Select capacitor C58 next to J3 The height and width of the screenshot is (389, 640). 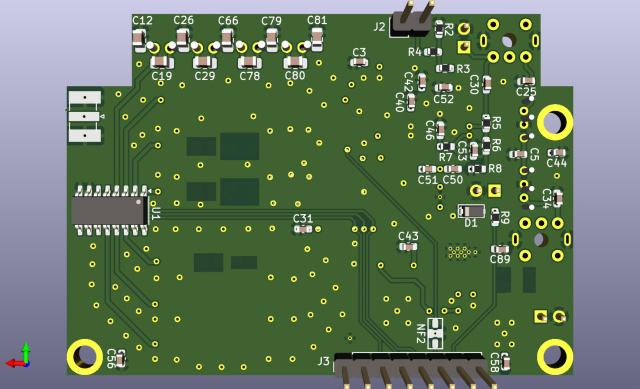click(505, 362)
